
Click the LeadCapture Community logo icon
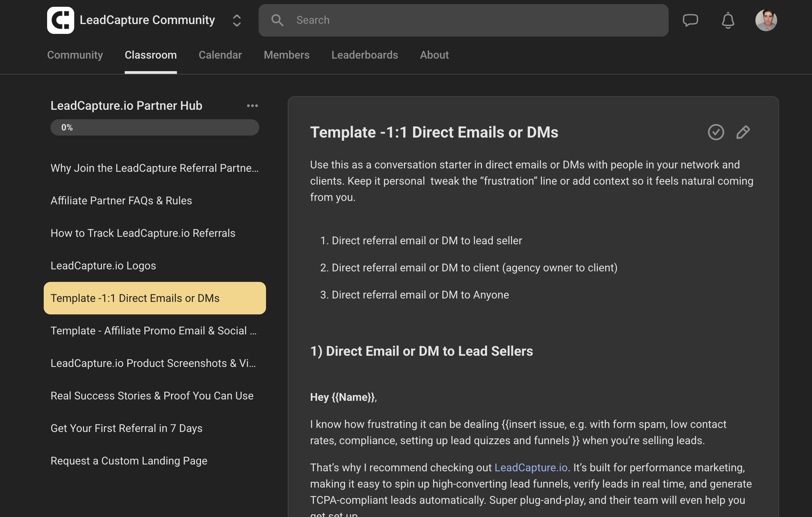(x=61, y=20)
